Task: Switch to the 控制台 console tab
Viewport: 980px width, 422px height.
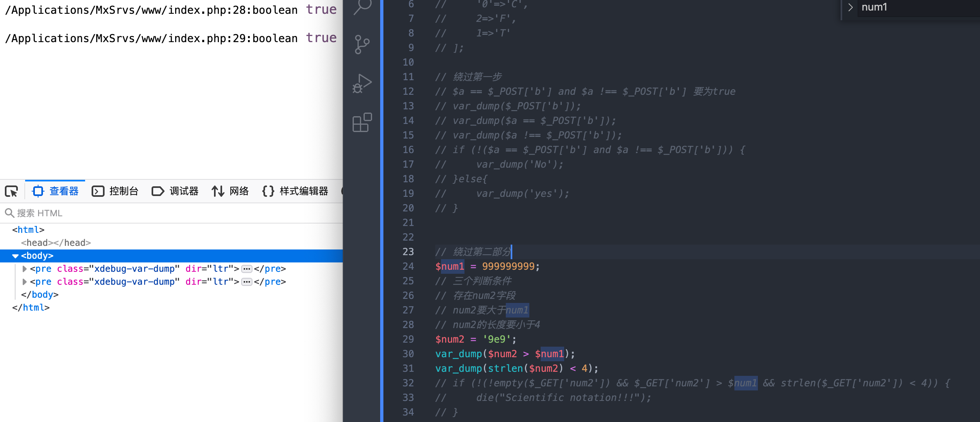Action: [x=115, y=191]
